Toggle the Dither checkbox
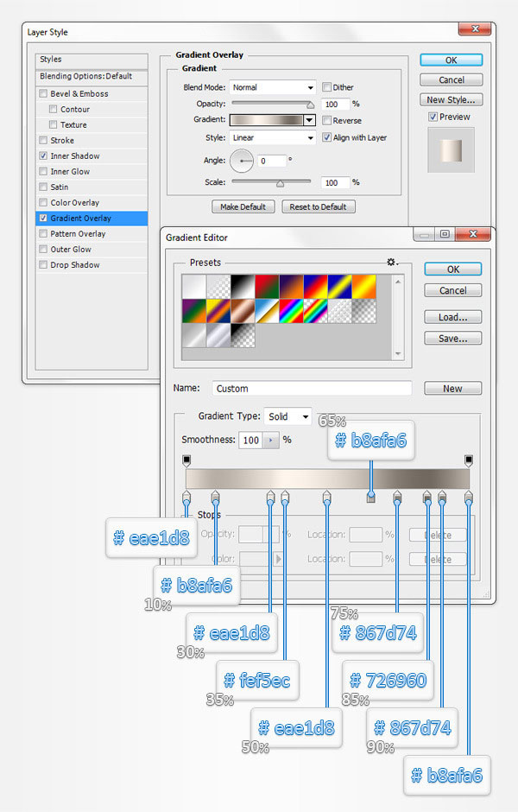Screen dimensions: 518x812 [x=326, y=87]
